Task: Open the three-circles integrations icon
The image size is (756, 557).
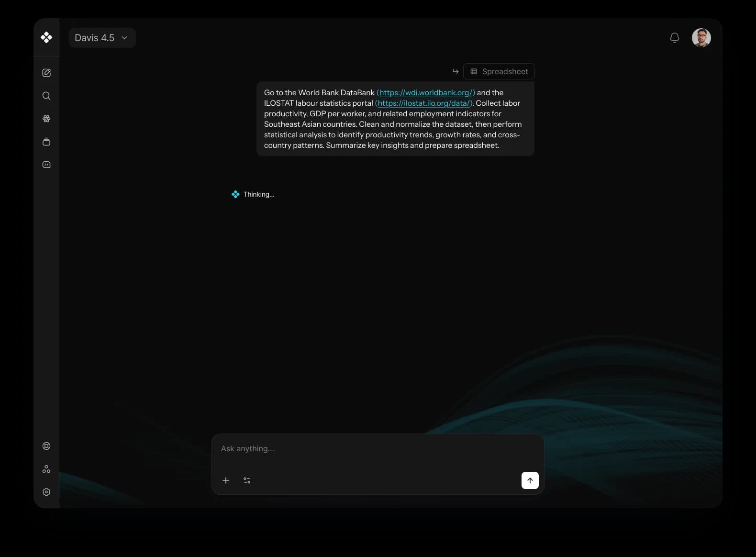Action: (46, 469)
